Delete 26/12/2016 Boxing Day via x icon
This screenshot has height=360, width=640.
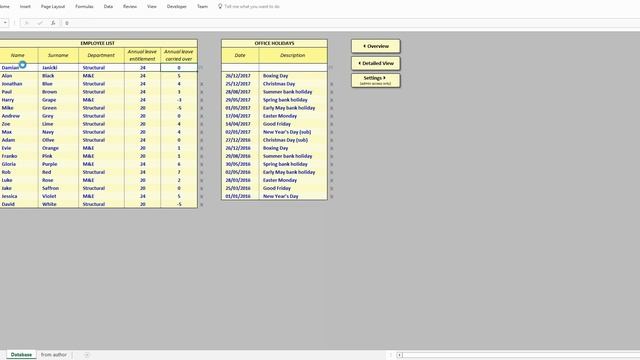tap(331, 148)
